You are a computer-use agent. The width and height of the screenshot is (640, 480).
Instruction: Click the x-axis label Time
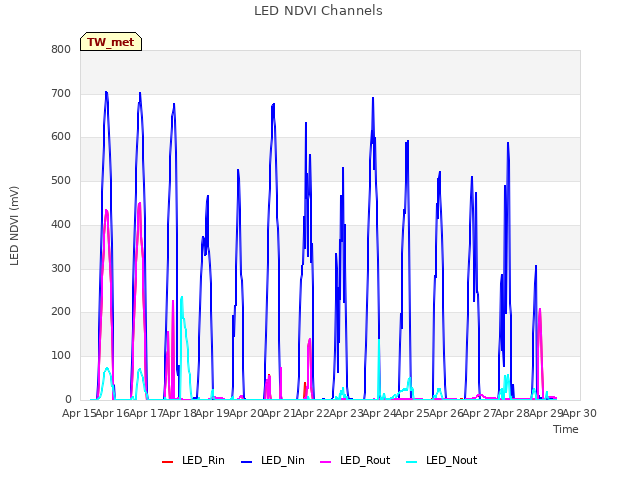point(566,429)
